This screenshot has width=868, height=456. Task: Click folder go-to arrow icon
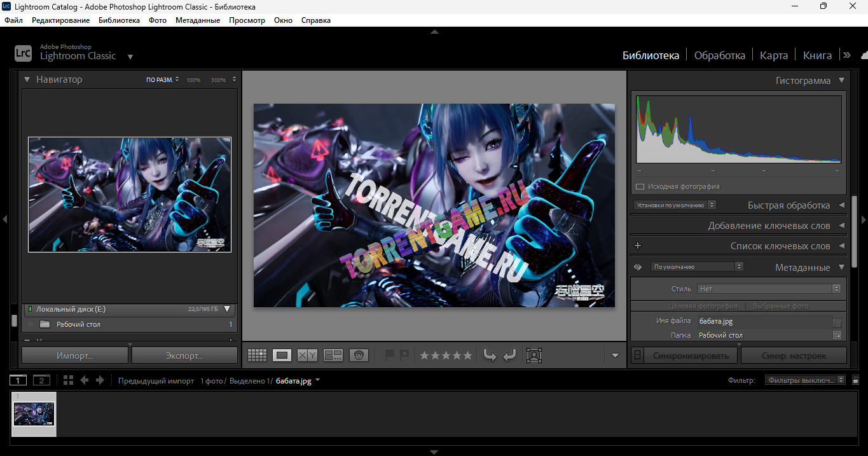(837, 335)
